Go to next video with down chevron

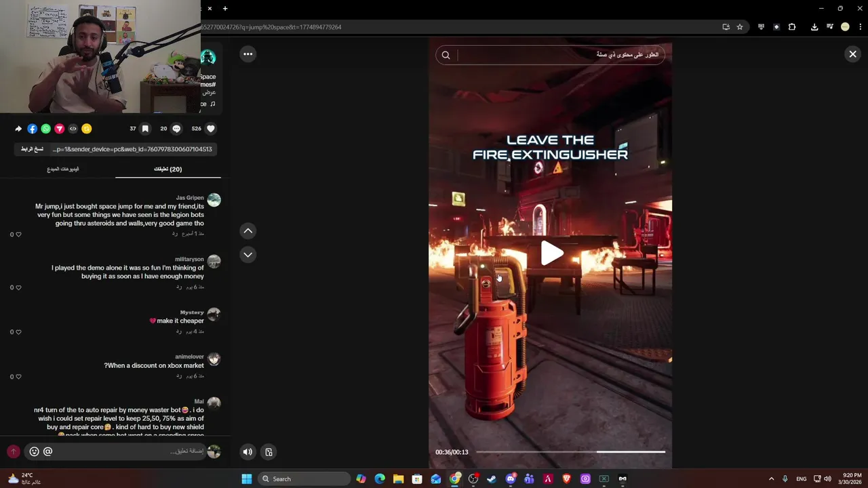click(248, 255)
